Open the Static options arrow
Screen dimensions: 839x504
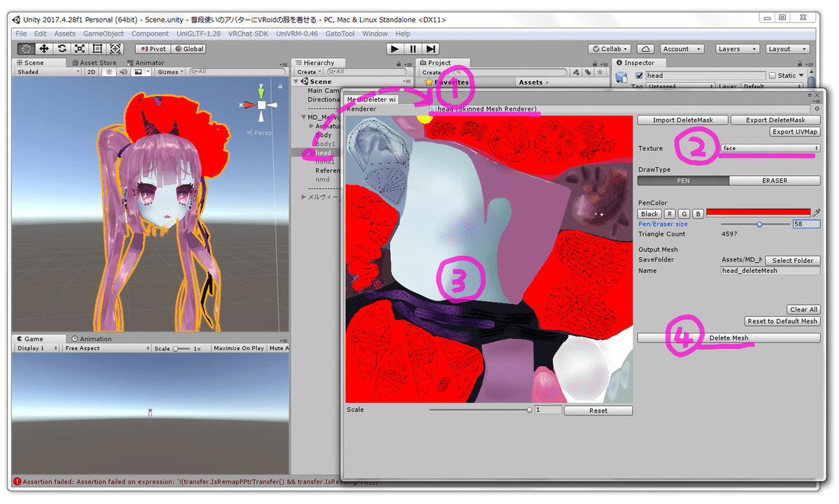pos(801,75)
